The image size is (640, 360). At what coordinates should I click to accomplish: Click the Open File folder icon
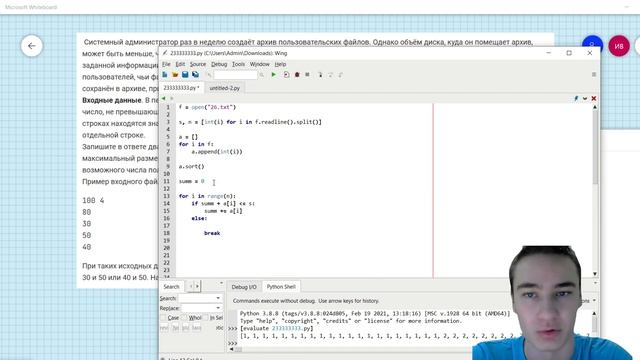[x=175, y=75]
